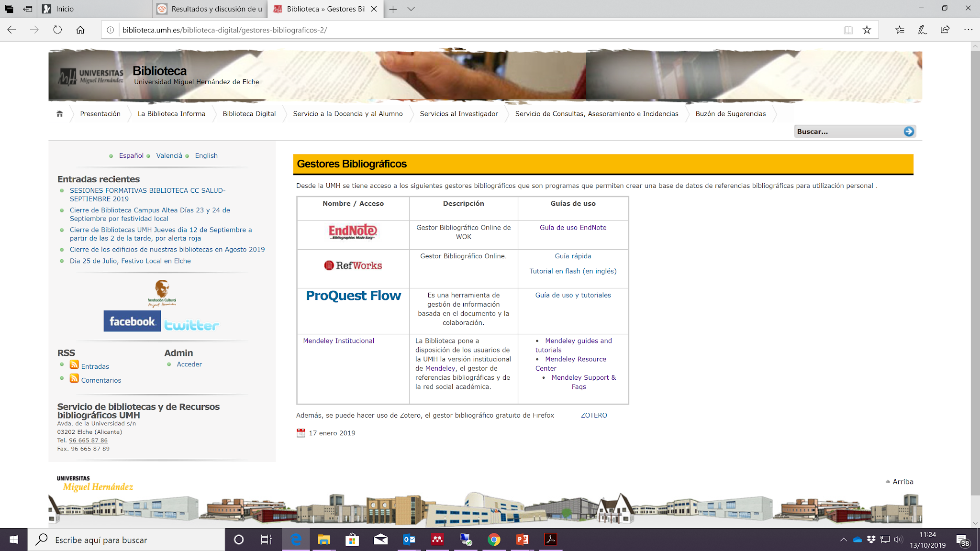Click the blue search arrow button
The image size is (980, 551).
pyautogui.click(x=908, y=132)
